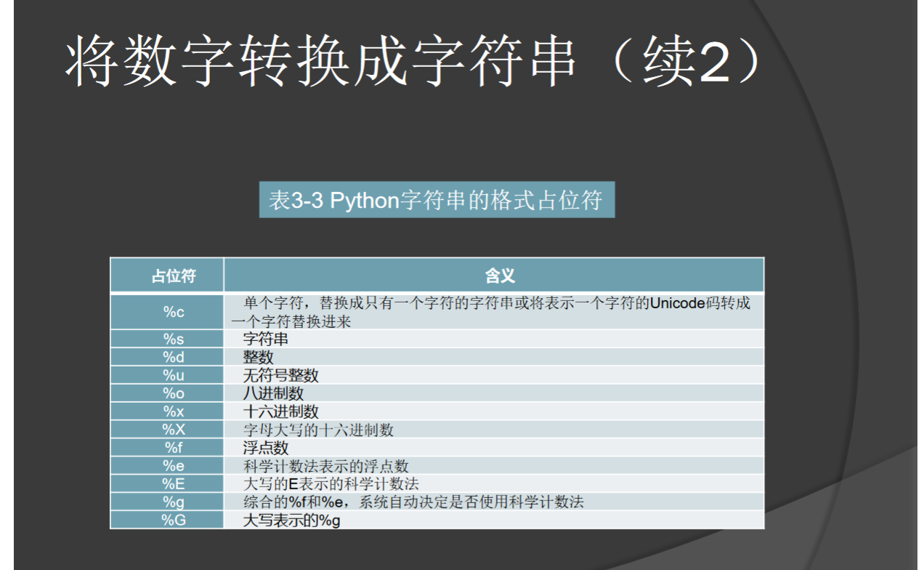Click the meaning cell 八进制数
This screenshot has width=924, height=570.
click(494, 393)
